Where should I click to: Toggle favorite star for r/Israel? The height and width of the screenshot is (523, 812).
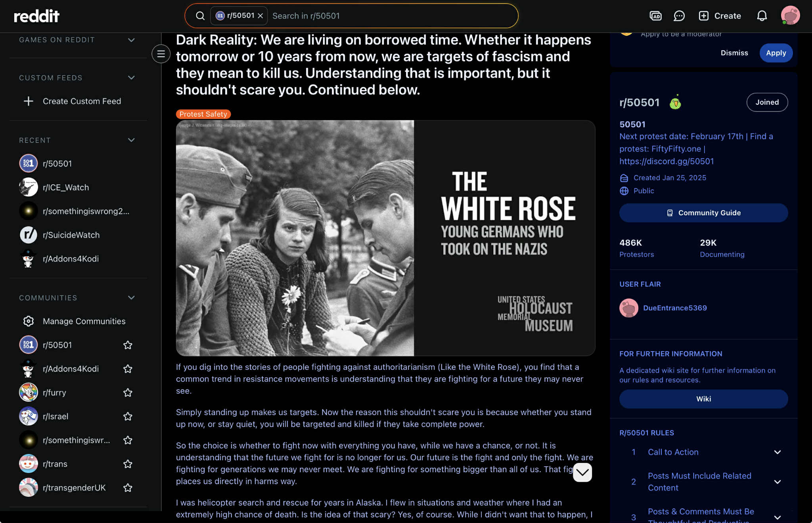tap(128, 416)
